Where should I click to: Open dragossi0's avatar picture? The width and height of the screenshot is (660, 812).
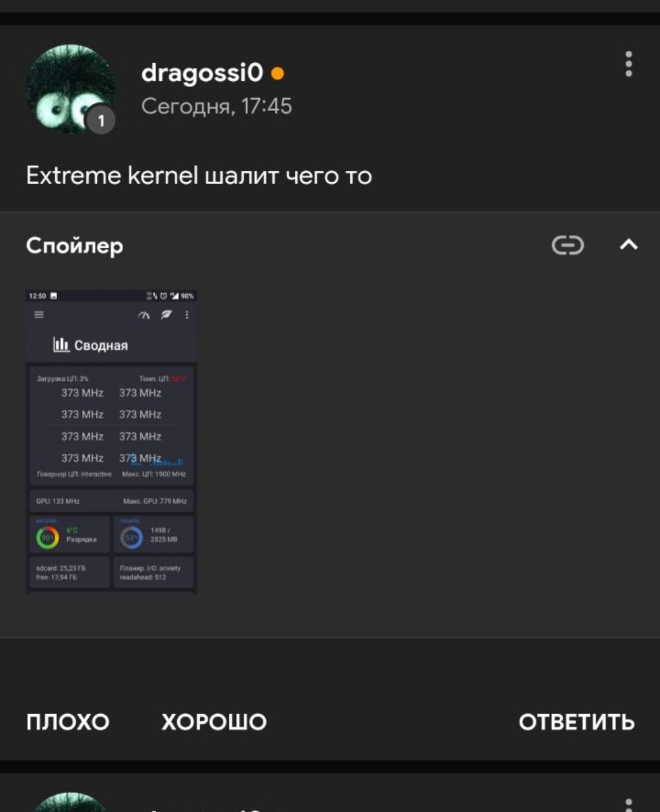coord(70,88)
